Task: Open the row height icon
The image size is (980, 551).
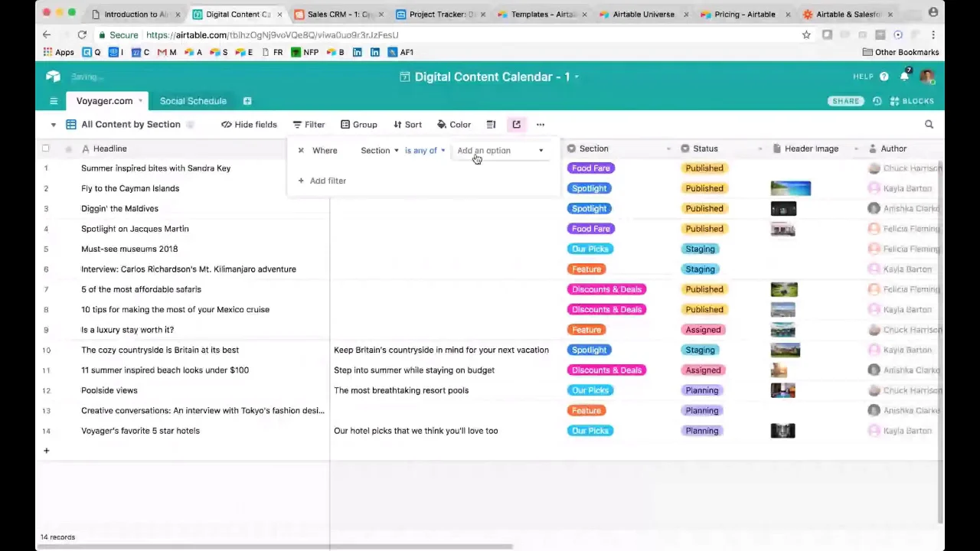Action: [491, 125]
